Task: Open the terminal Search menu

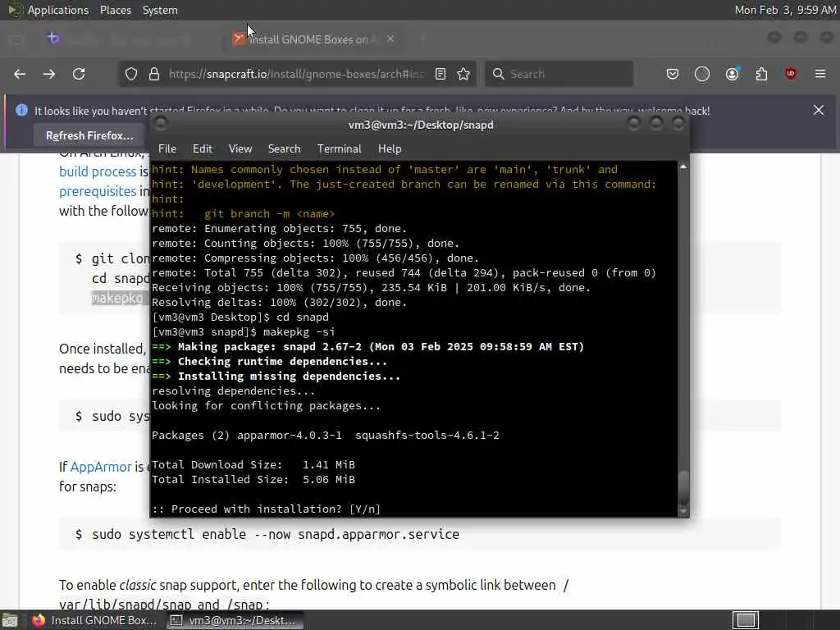Action: click(284, 149)
